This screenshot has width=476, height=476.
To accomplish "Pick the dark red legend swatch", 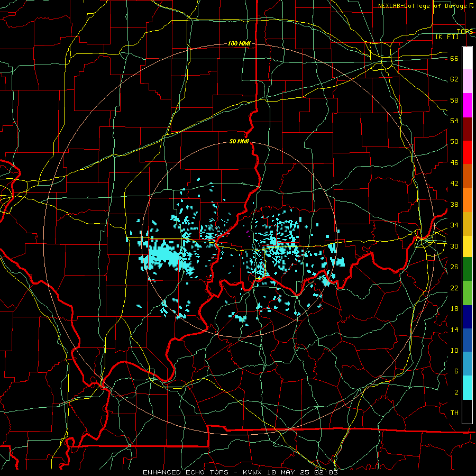I will pyautogui.click(x=467, y=129).
